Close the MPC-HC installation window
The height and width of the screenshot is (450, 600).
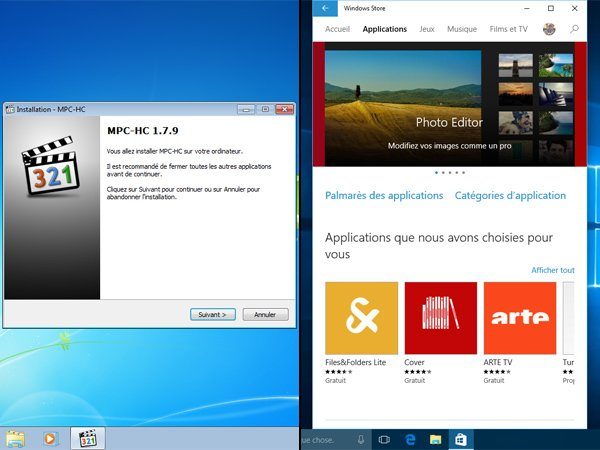coord(285,109)
